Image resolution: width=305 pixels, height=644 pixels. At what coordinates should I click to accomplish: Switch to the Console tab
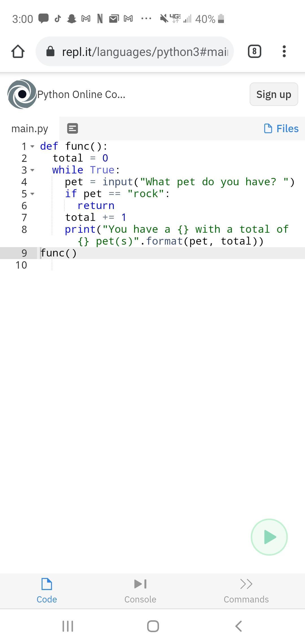pos(140,591)
